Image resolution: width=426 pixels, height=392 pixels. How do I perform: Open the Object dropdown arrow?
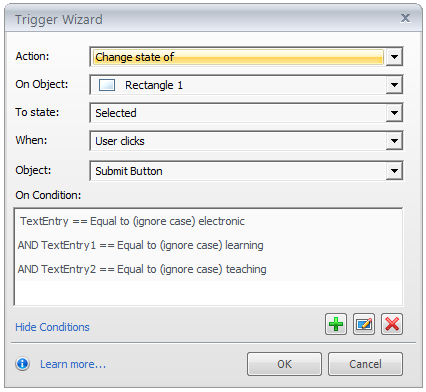pos(394,171)
